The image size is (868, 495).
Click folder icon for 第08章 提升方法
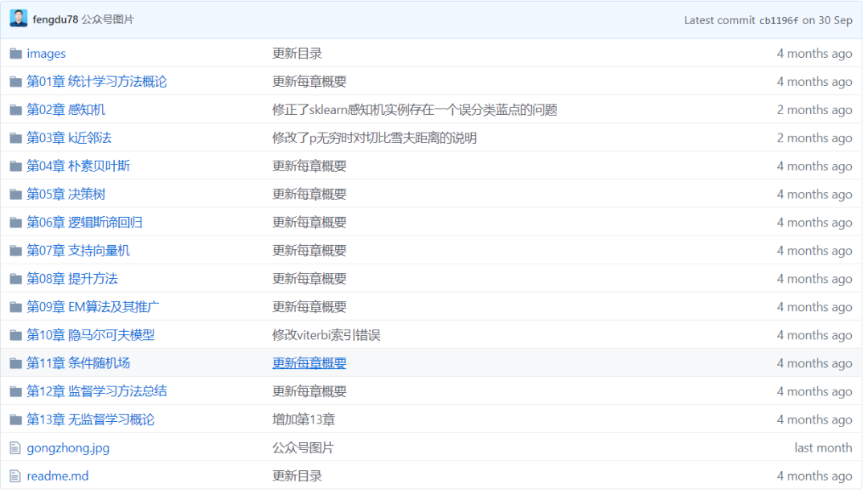pos(15,279)
